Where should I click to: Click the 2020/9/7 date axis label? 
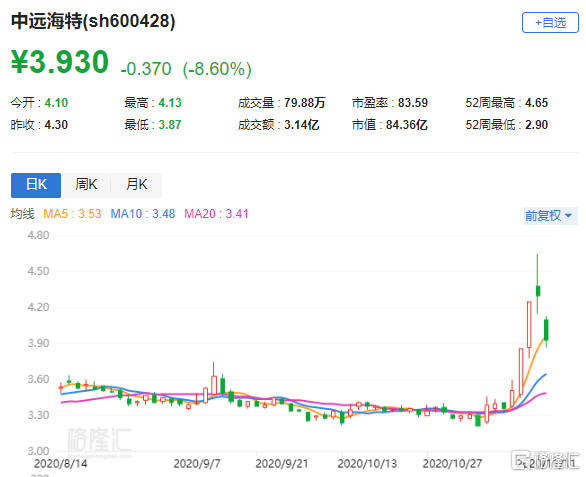pyautogui.click(x=197, y=464)
